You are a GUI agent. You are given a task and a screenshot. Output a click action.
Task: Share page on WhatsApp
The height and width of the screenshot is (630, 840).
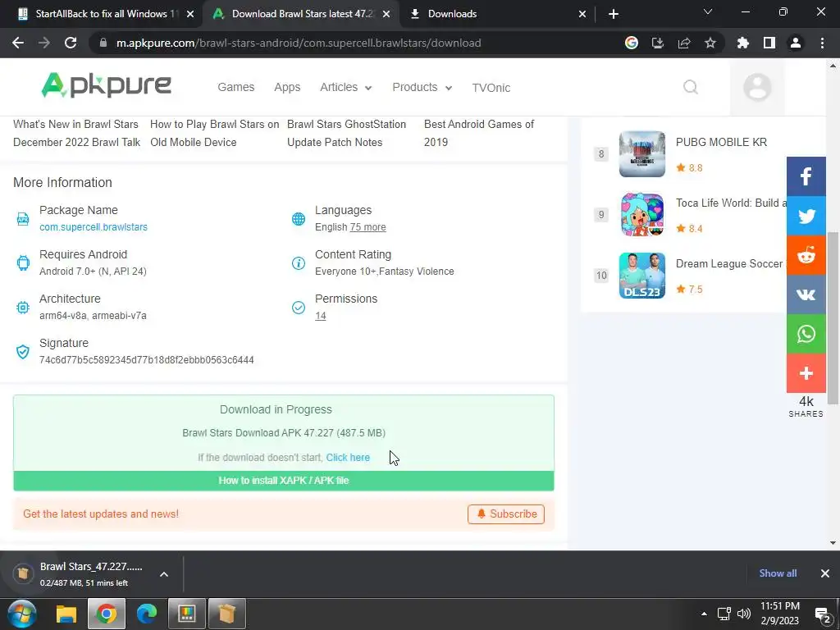tap(806, 334)
